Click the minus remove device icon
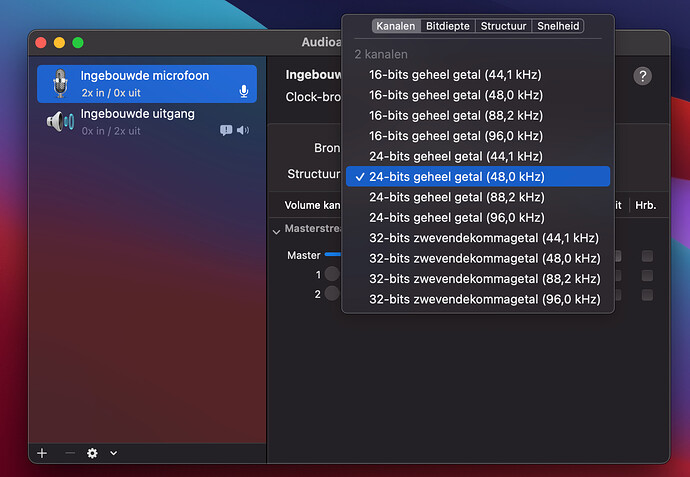The width and height of the screenshot is (690, 477). pos(70,453)
